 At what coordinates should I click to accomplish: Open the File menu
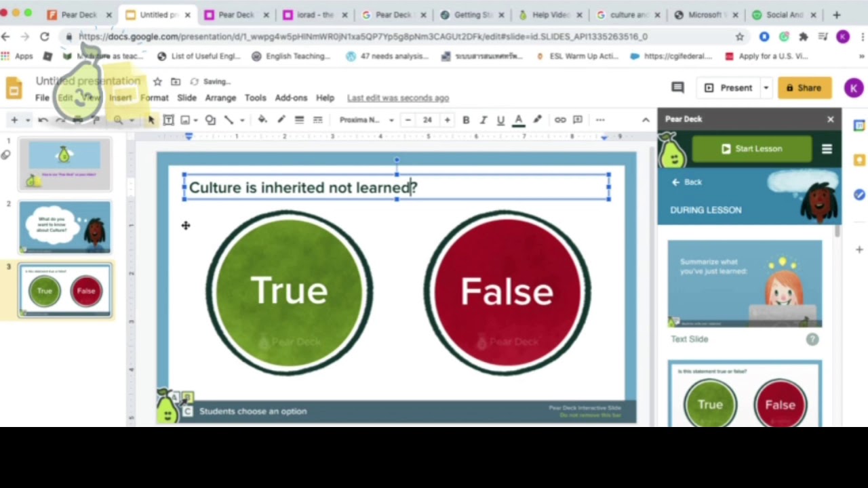click(42, 98)
